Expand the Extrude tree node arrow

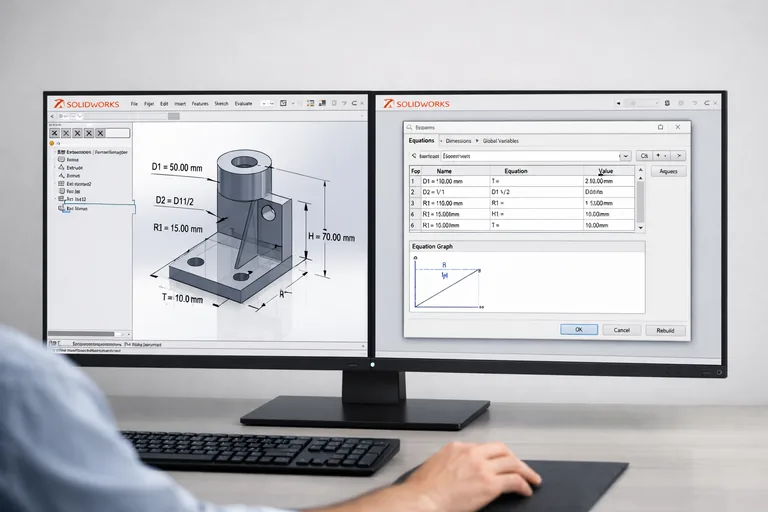(54, 168)
